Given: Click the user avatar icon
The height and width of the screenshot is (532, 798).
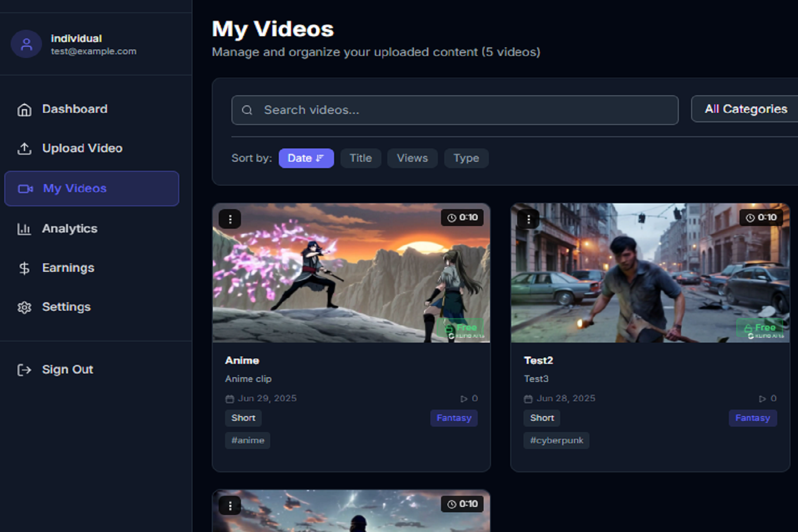Looking at the screenshot, I should pos(26,44).
